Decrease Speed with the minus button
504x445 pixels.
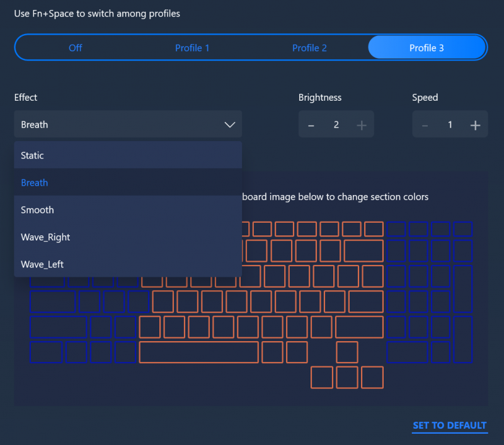425,124
